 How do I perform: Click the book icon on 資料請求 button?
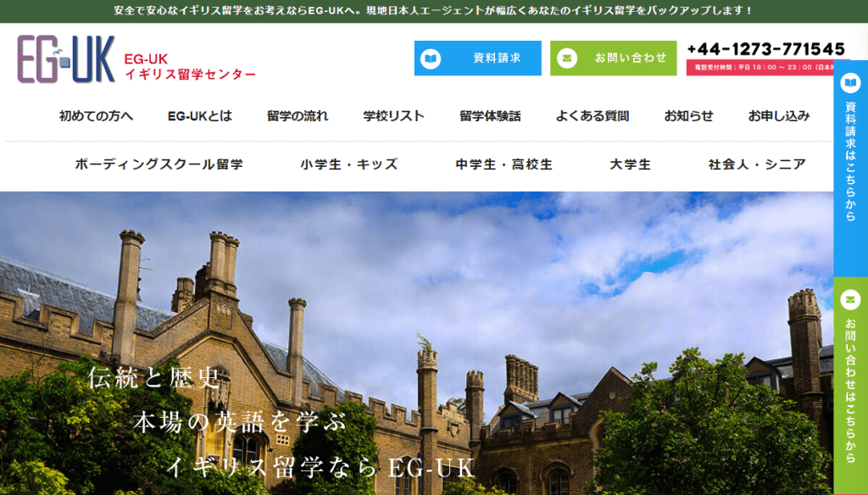point(431,58)
